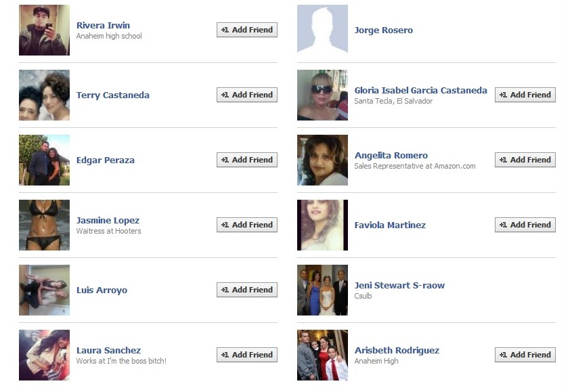
Task: Click Jorge Rosero's default silhouette avatar
Action: click(322, 30)
